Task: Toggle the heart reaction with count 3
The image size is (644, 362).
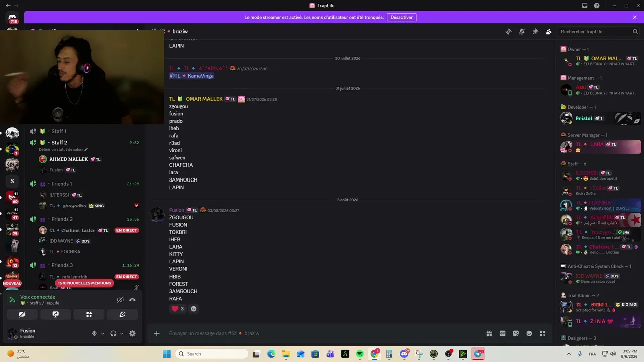Action: [178, 309]
